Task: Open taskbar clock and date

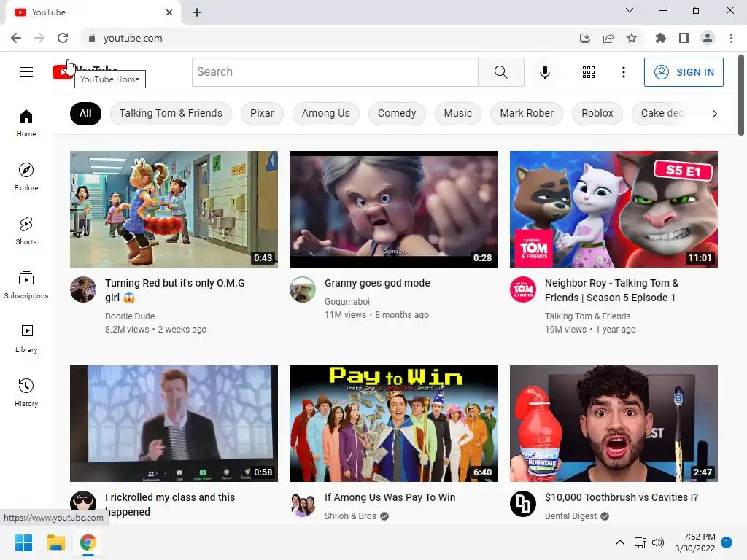Action: coord(695,542)
